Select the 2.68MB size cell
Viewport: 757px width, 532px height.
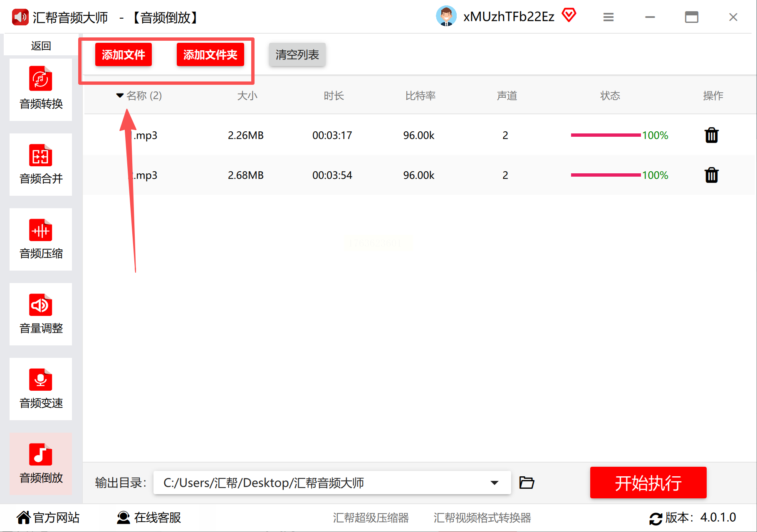246,175
